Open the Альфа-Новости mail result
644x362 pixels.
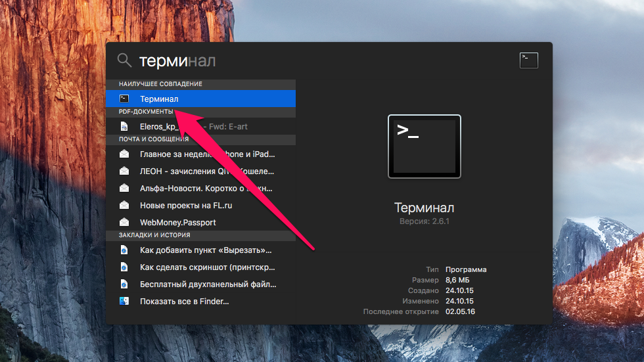(201, 189)
